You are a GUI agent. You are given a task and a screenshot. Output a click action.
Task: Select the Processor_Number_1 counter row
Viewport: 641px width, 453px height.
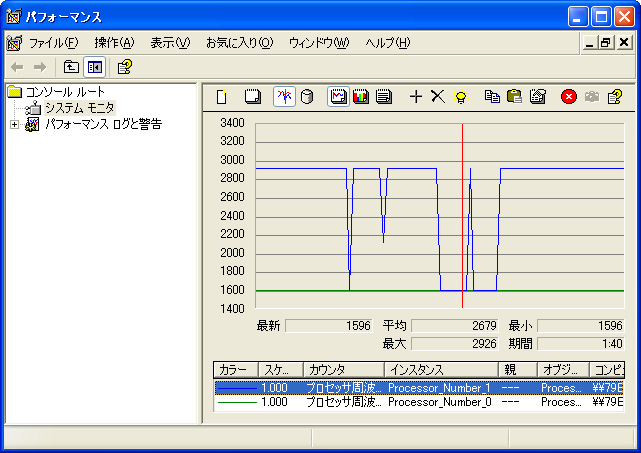438,387
